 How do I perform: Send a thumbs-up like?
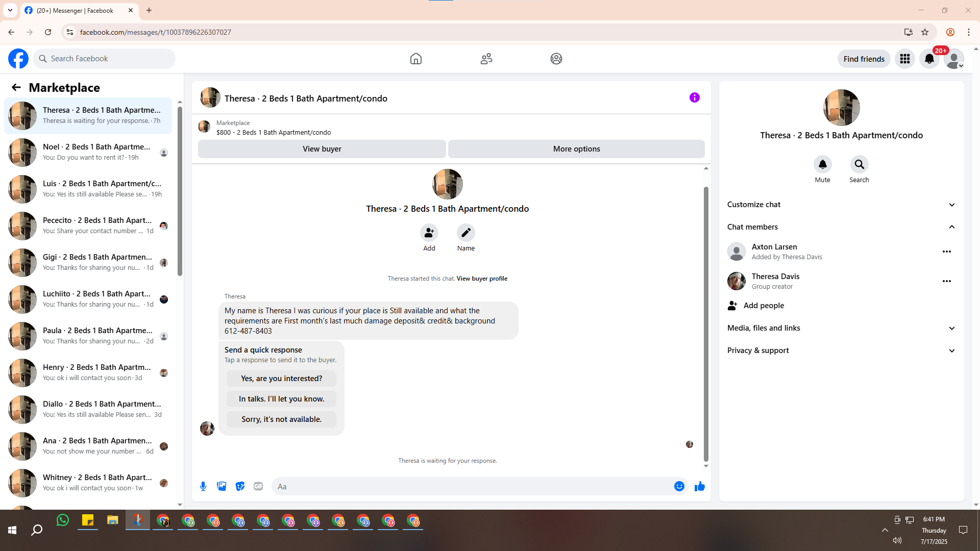pyautogui.click(x=699, y=486)
